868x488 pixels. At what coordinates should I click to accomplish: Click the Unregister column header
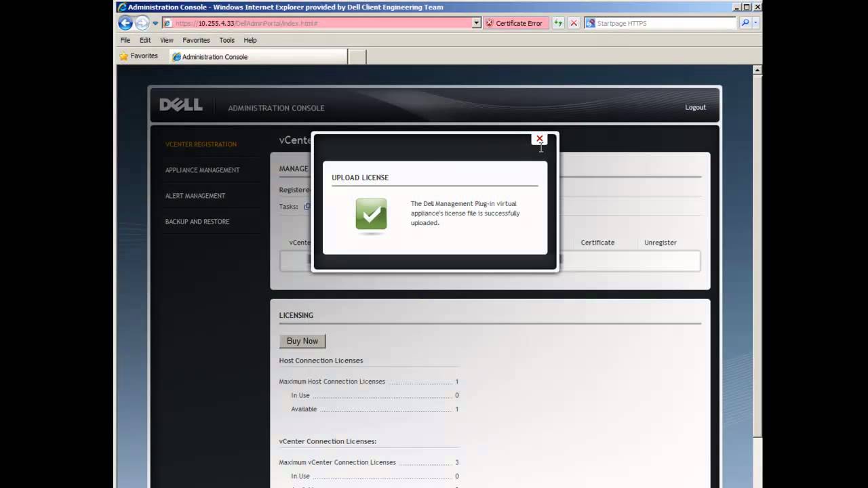pos(660,243)
